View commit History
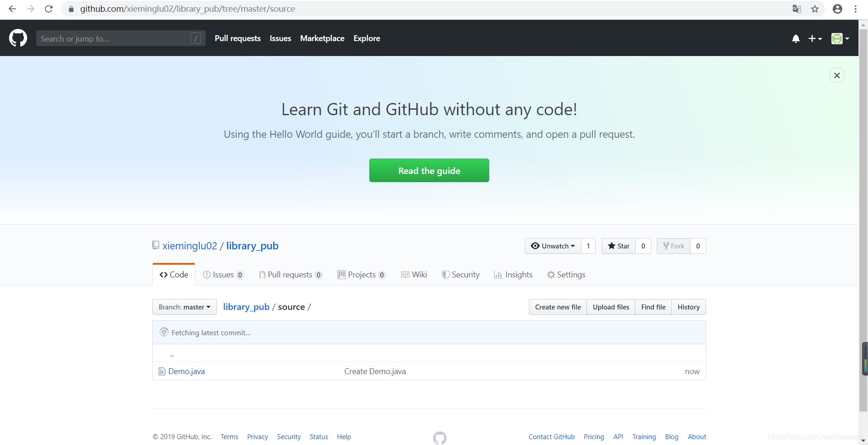This screenshot has height=445, width=868. (689, 307)
